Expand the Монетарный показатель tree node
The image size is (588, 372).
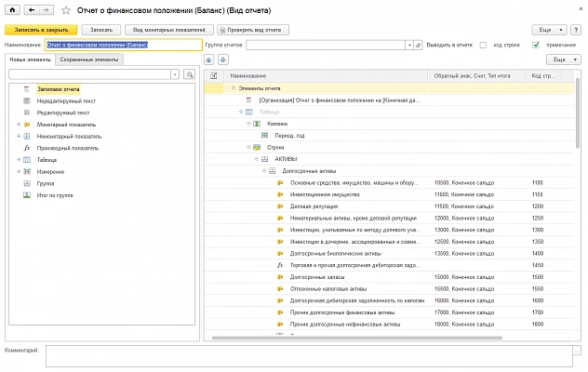pos(19,125)
